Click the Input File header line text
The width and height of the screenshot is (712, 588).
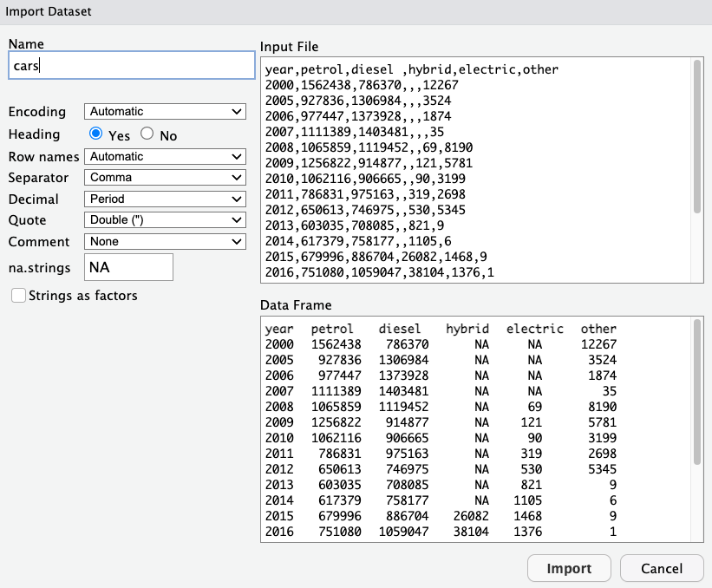click(412, 69)
